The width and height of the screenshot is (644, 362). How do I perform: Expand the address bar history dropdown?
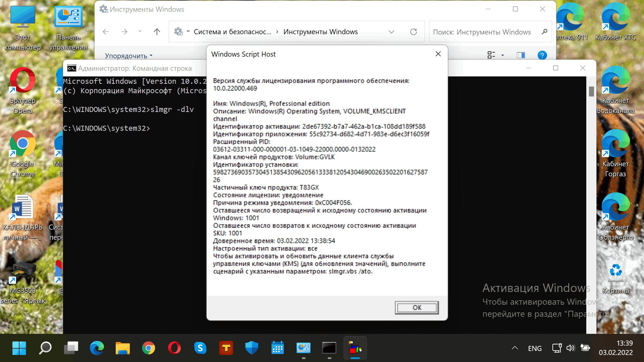391,32
